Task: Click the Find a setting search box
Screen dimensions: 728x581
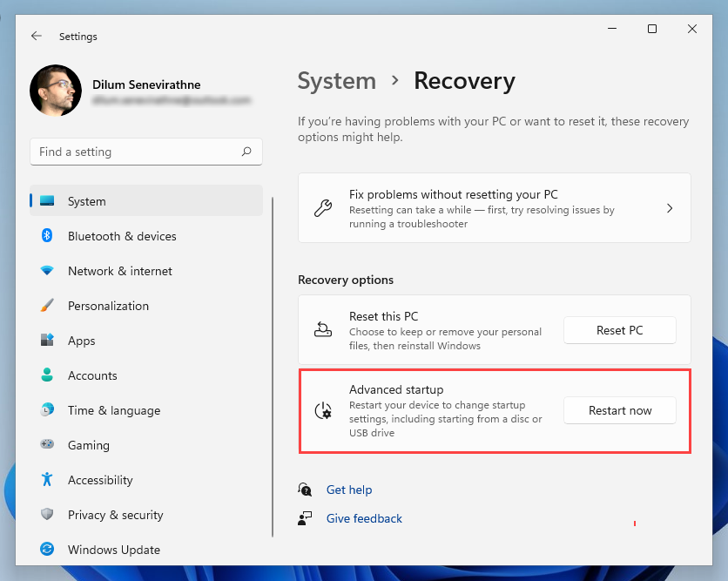Action: coord(135,152)
